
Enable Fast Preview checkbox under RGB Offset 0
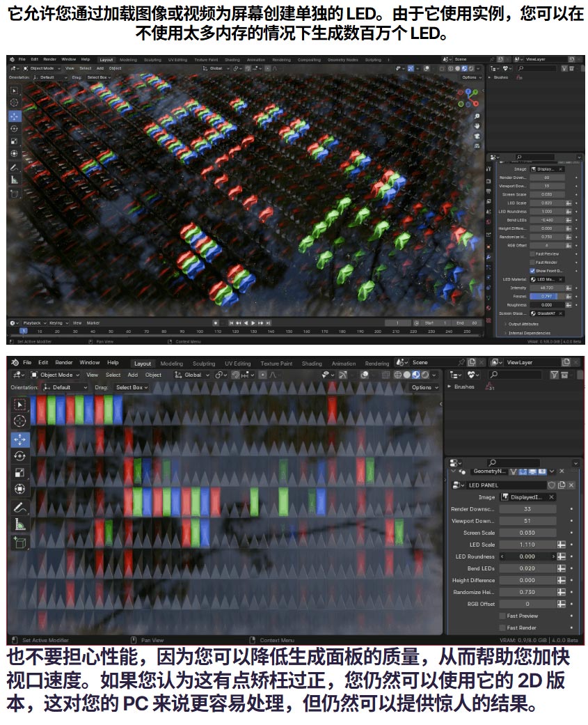click(502, 616)
